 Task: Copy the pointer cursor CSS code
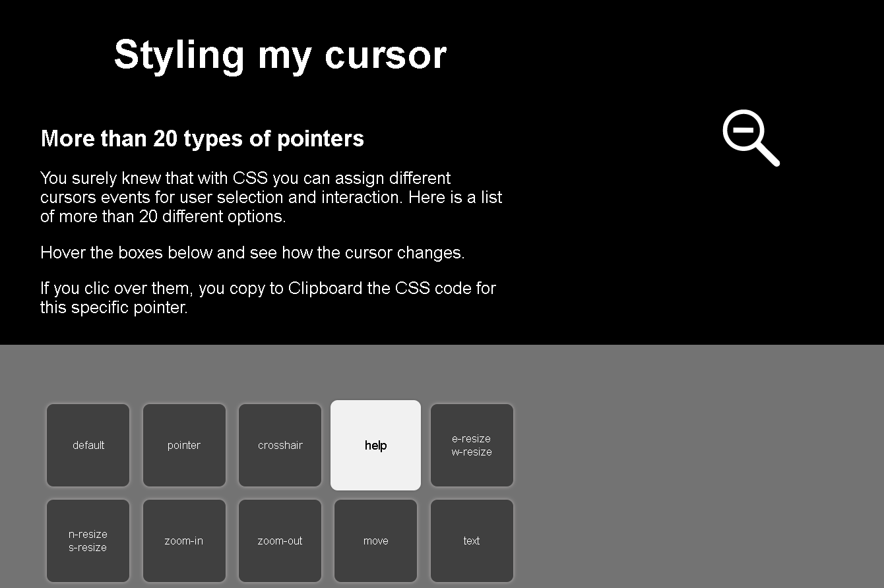pyautogui.click(x=184, y=445)
